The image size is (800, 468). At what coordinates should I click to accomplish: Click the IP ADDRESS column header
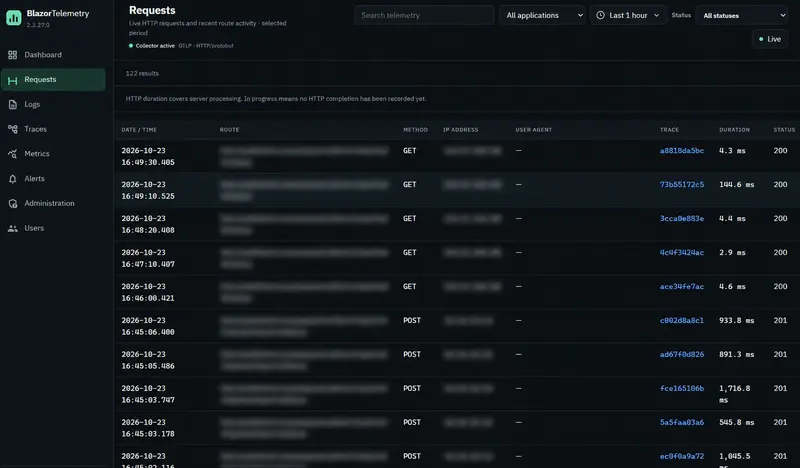coord(460,130)
